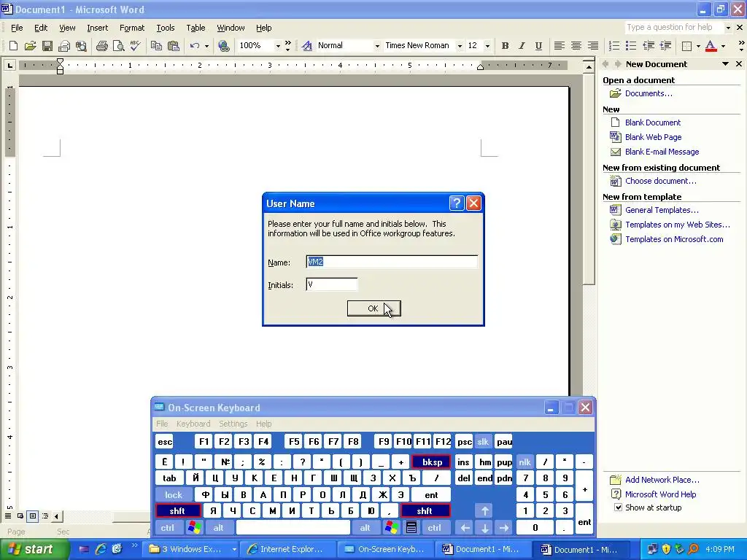Open the Zoom 100% dropdown
Viewport: 747px width, 560px height.
click(x=278, y=46)
